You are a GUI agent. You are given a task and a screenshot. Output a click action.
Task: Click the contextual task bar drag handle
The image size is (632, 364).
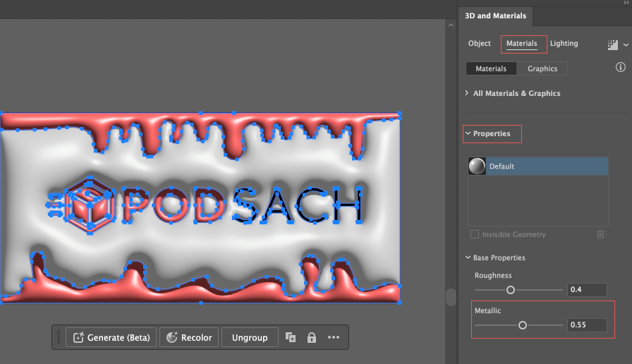coord(59,337)
